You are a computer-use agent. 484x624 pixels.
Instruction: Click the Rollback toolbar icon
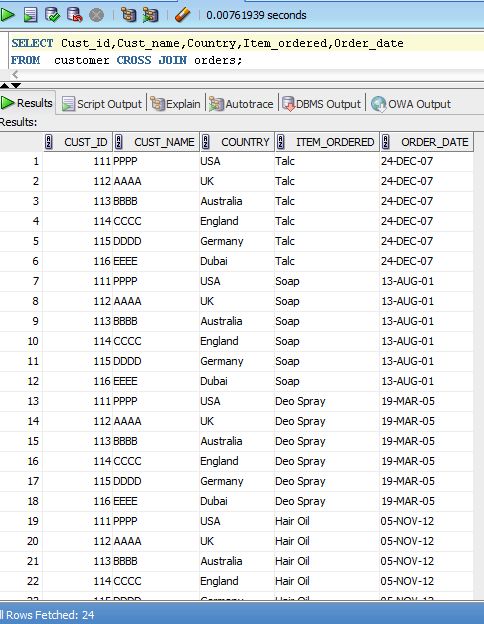74,15
